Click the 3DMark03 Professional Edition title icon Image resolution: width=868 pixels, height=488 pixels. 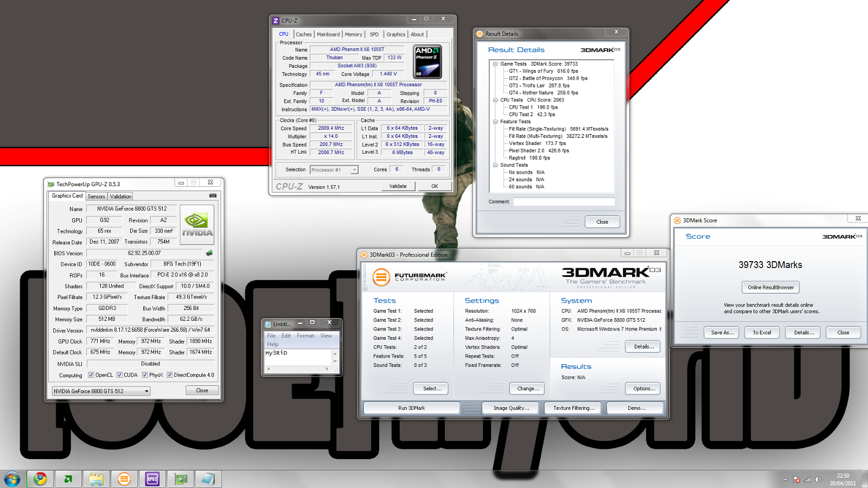click(364, 255)
